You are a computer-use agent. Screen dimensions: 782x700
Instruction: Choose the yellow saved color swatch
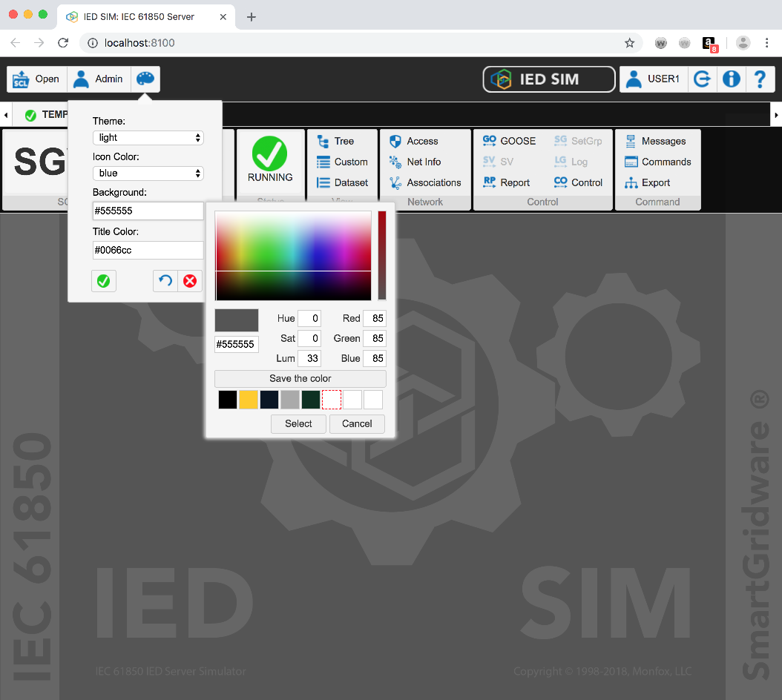249,400
